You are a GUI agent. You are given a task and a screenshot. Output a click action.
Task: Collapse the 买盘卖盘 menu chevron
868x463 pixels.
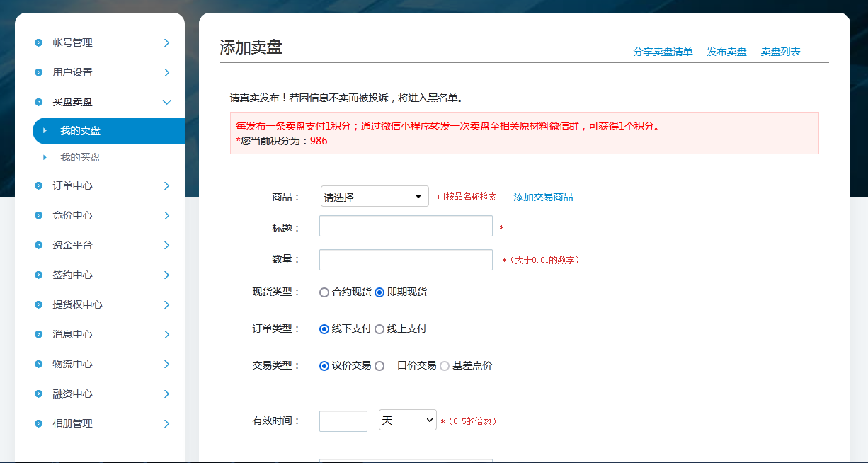[166, 102]
